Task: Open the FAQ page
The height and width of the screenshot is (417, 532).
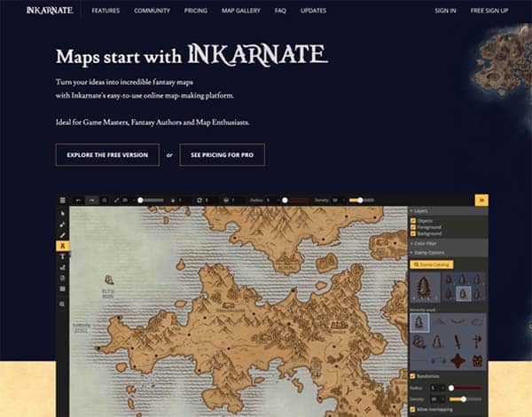Action: [280, 11]
